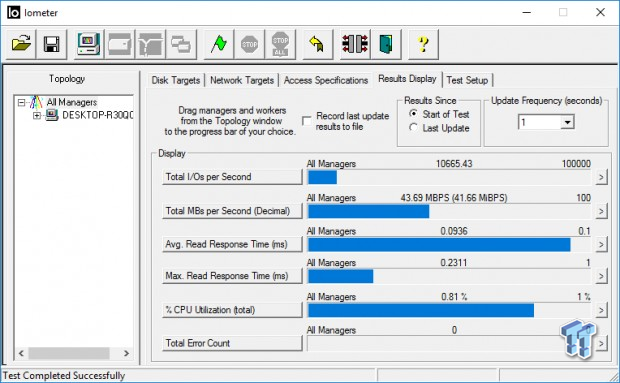Image resolution: width=620 pixels, height=383 pixels.
Task: Expand the DESKTOP-R30Q manager node
Action: pos(36,115)
